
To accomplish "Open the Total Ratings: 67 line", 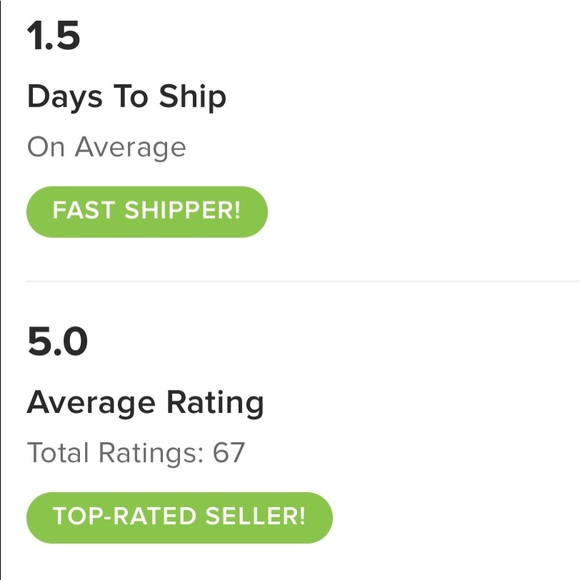I will pos(136,453).
